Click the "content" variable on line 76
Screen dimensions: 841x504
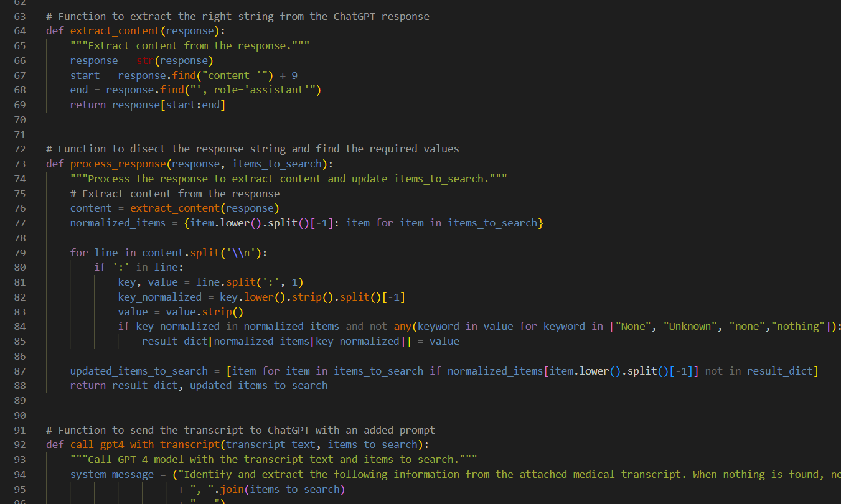tap(91, 208)
